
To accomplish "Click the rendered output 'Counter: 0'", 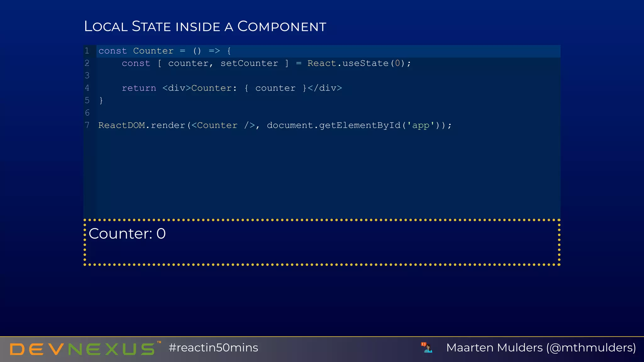I will (127, 233).
